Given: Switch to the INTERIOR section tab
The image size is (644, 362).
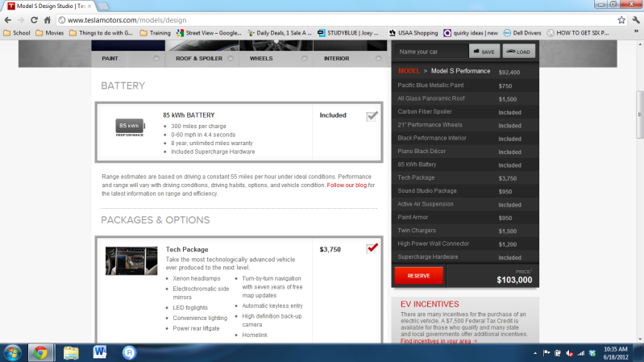Looking at the screenshot, I should coord(336,59).
